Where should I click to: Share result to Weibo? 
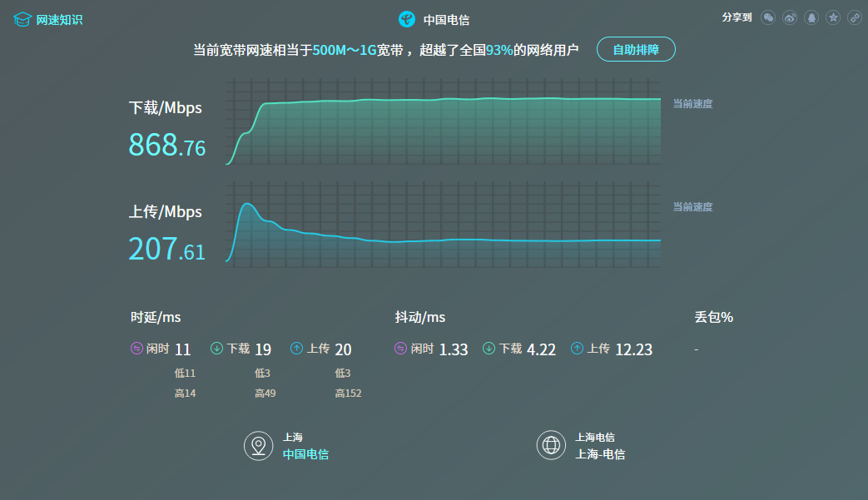[x=790, y=17]
